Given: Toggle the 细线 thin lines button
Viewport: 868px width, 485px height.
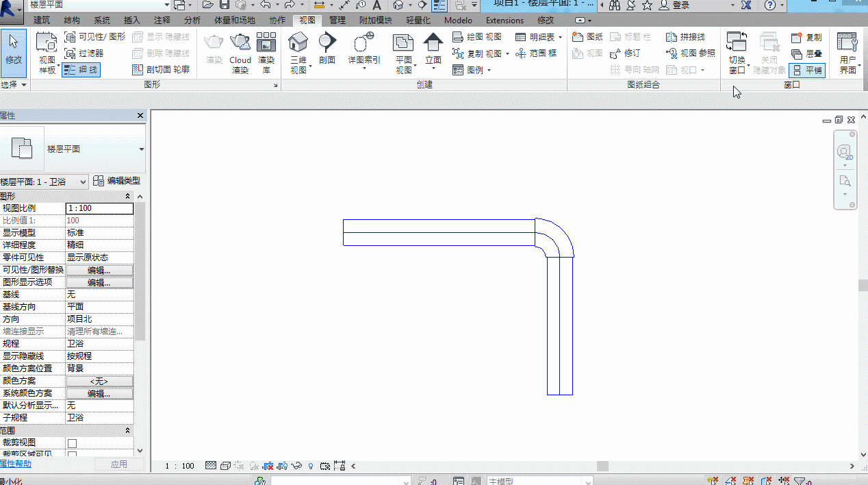Looking at the screenshot, I should point(81,70).
